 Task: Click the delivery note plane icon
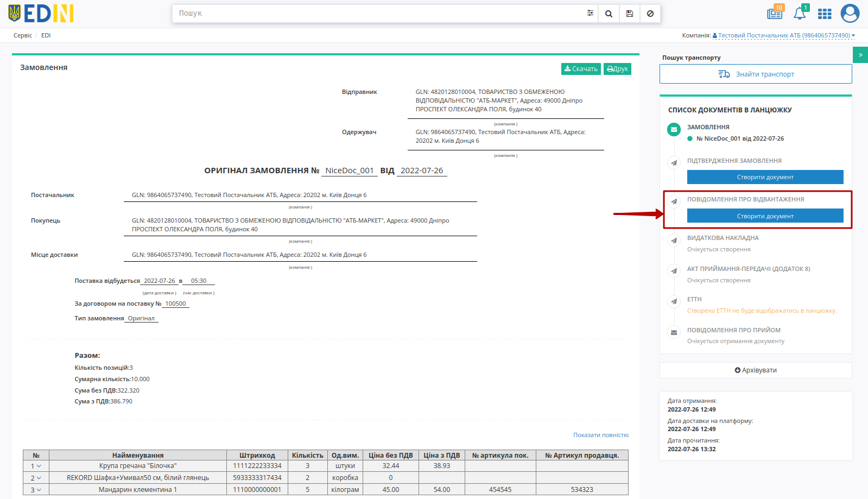coord(674,240)
